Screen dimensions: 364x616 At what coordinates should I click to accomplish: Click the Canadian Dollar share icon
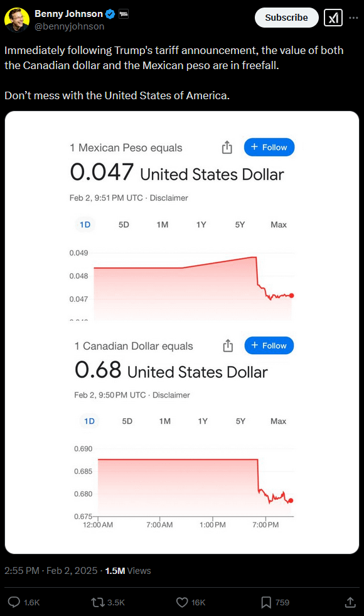point(228,345)
